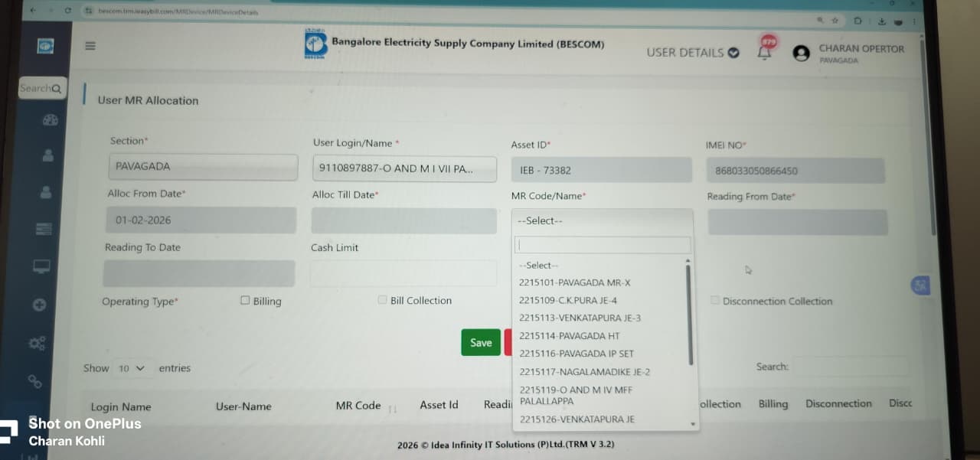Click the dropdown list scroll-down arrow
980x460 pixels.
coord(693,423)
